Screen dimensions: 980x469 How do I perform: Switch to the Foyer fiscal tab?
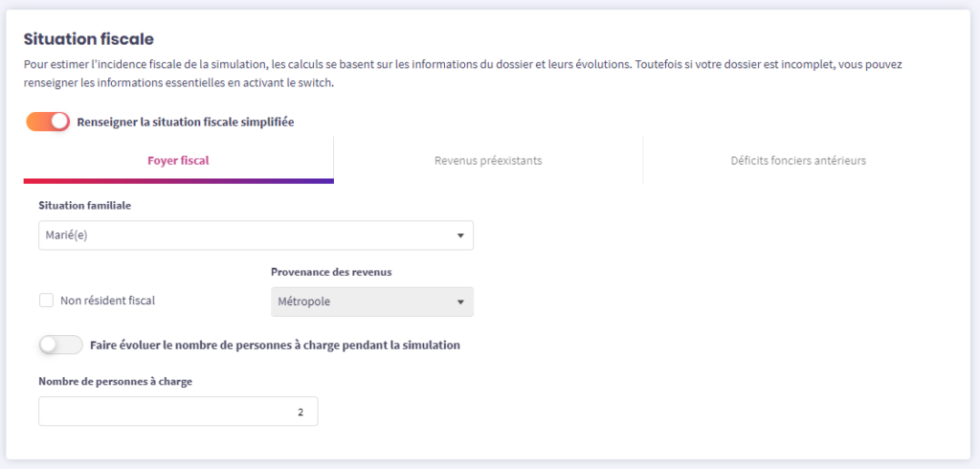pyautogui.click(x=178, y=160)
